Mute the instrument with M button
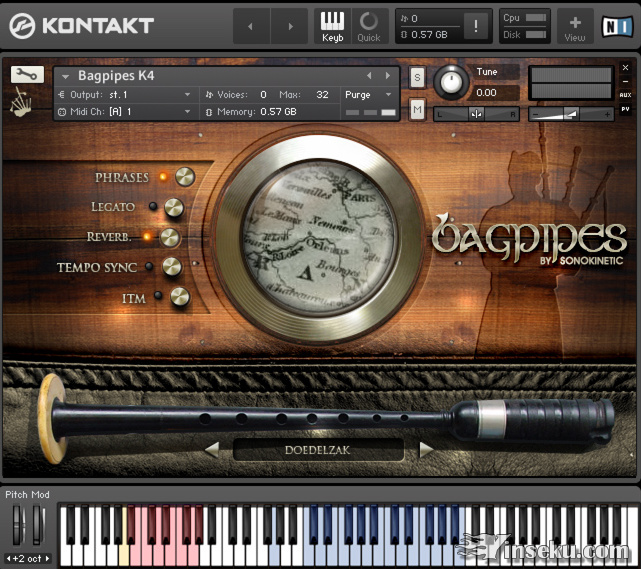641x569 pixels. pyautogui.click(x=417, y=108)
